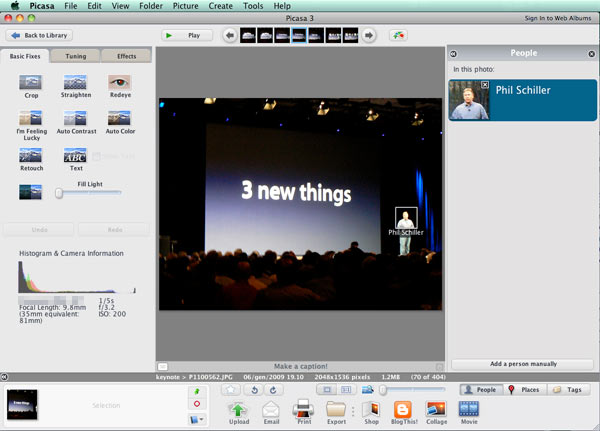Adjust the Fill Light slider
Screen dimensions: 600x431
[x=59, y=192]
